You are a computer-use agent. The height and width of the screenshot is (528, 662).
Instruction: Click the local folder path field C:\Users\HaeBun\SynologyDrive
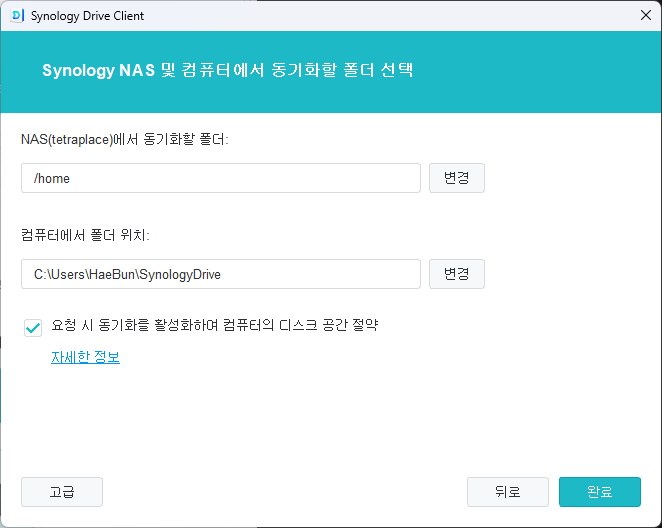pyautogui.click(x=221, y=274)
